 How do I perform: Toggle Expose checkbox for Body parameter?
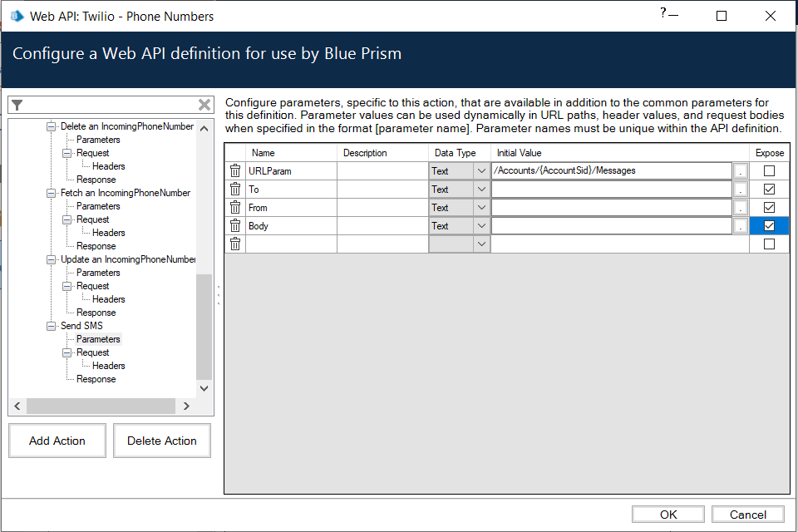tap(770, 226)
